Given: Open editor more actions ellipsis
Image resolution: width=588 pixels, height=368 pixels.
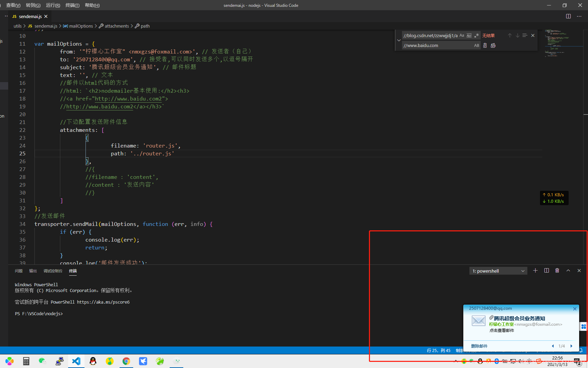Looking at the screenshot, I should [579, 16].
